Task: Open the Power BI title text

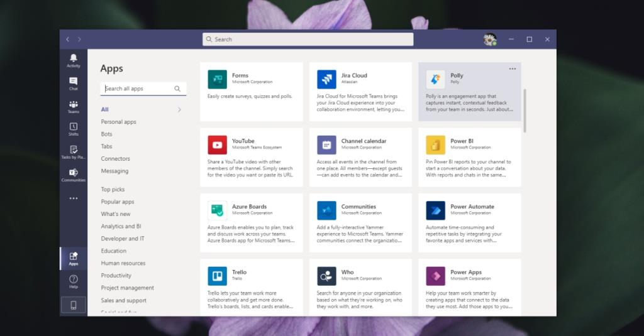Action: [x=462, y=141]
